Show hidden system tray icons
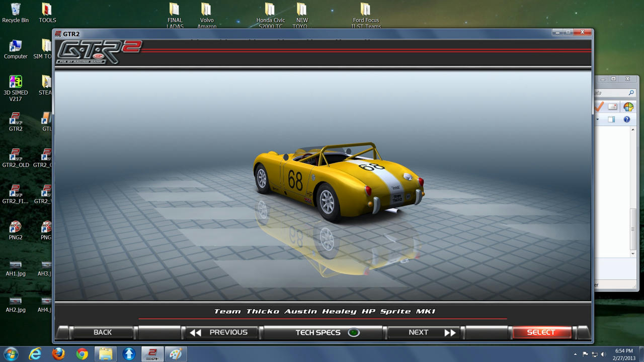 (x=576, y=354)
